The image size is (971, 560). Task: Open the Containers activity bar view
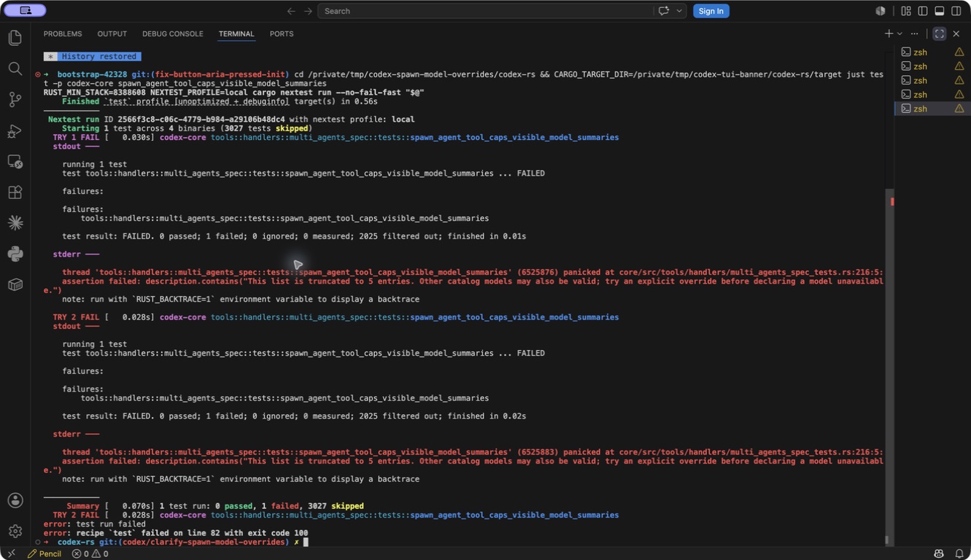pyautogui.click(x=15, y=284)
